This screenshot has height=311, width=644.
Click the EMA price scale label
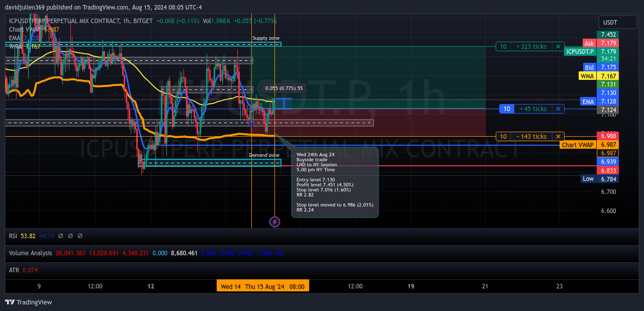coord(588,101)
